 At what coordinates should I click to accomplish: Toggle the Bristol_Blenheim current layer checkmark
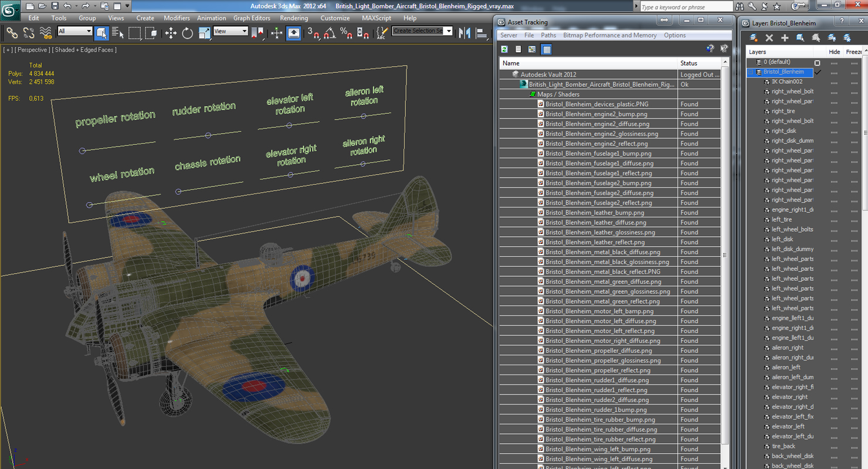coord(818,72)
